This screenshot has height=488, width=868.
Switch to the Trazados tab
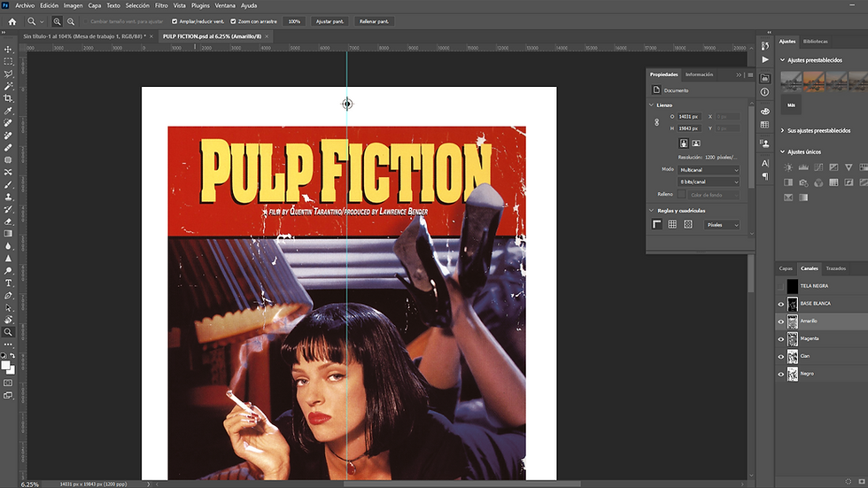click(835, 268)
